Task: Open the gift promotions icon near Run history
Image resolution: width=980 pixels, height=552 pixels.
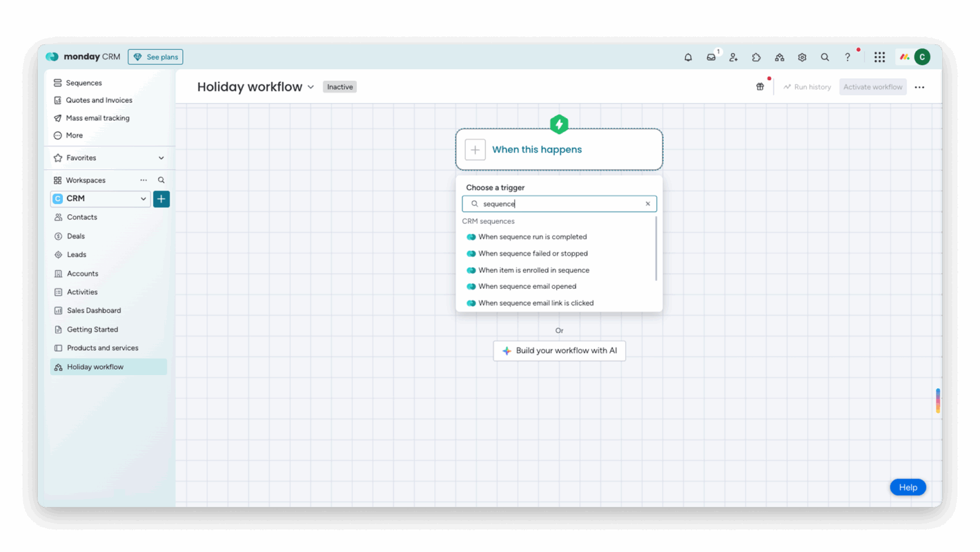Action: tap(759, 86)
